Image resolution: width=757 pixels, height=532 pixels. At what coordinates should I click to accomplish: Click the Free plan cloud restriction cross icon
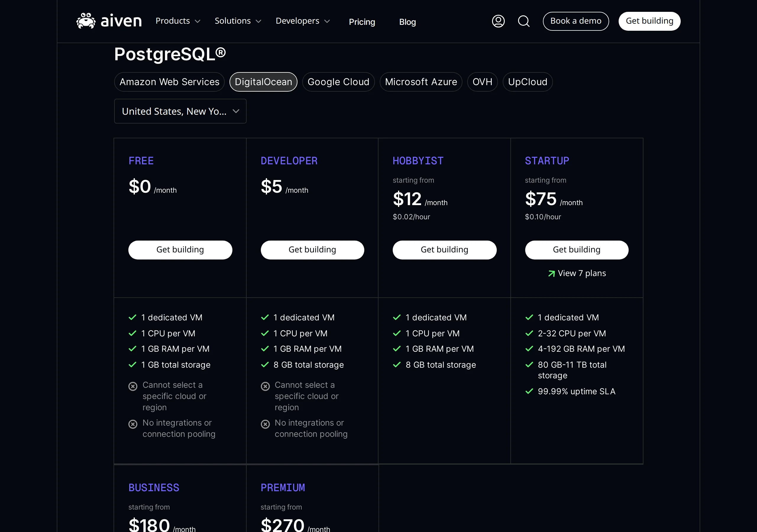(133, 386)
